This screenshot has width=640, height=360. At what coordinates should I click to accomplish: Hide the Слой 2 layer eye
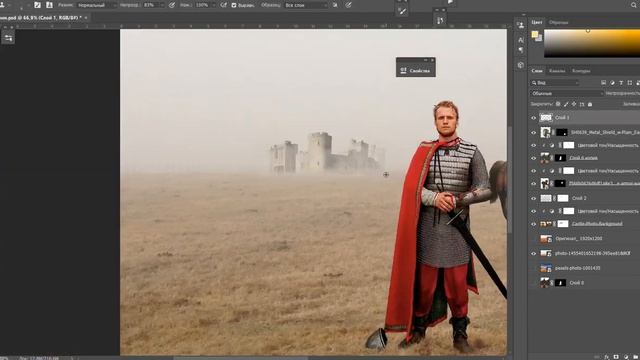click(x=533, y=198)
